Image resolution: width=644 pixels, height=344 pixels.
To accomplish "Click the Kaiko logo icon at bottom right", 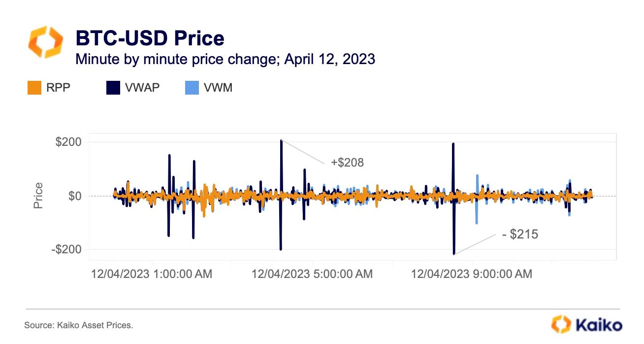I will pyautogui.click(x=560, y=324).
